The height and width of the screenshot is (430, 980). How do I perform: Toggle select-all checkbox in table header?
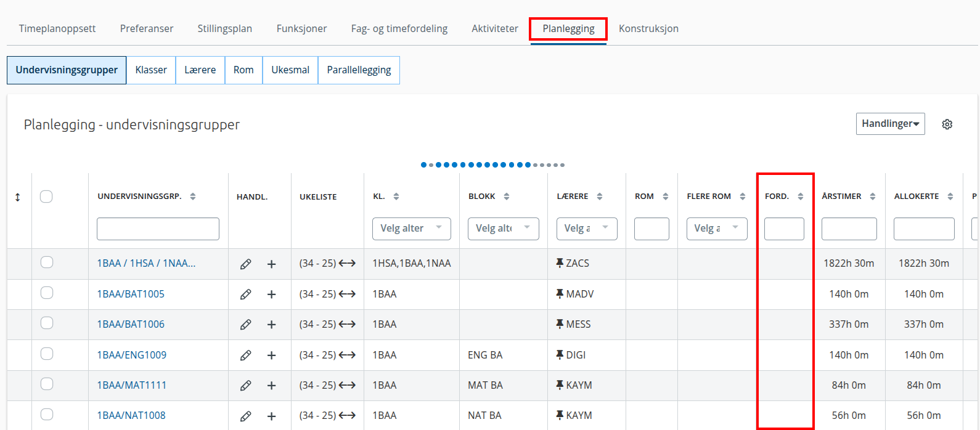(46, 197)
